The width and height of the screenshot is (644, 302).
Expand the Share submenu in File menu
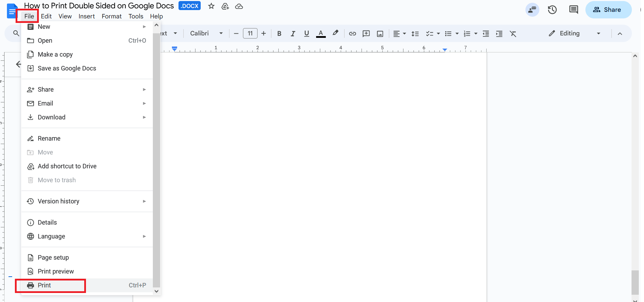click(x=87, y=90)
